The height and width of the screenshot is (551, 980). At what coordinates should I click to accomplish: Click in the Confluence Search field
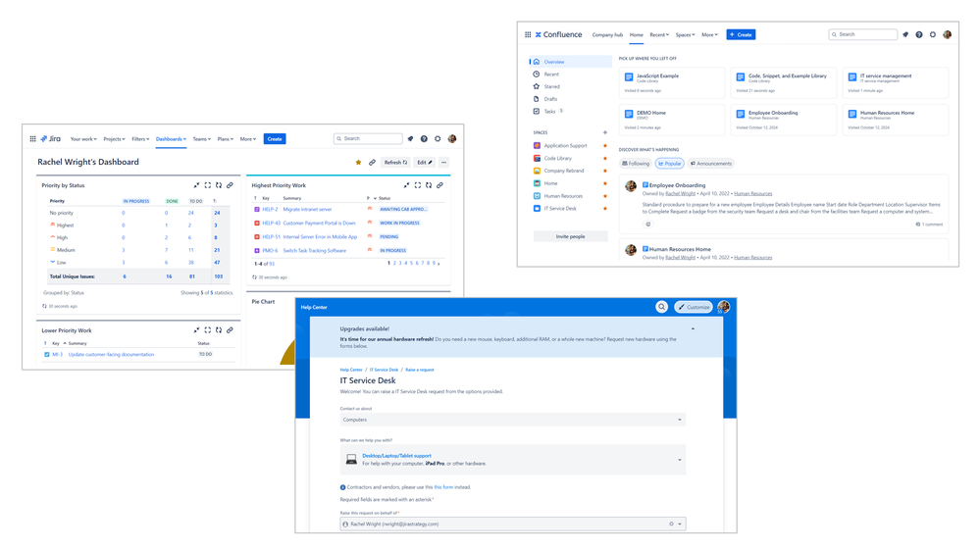862,34
